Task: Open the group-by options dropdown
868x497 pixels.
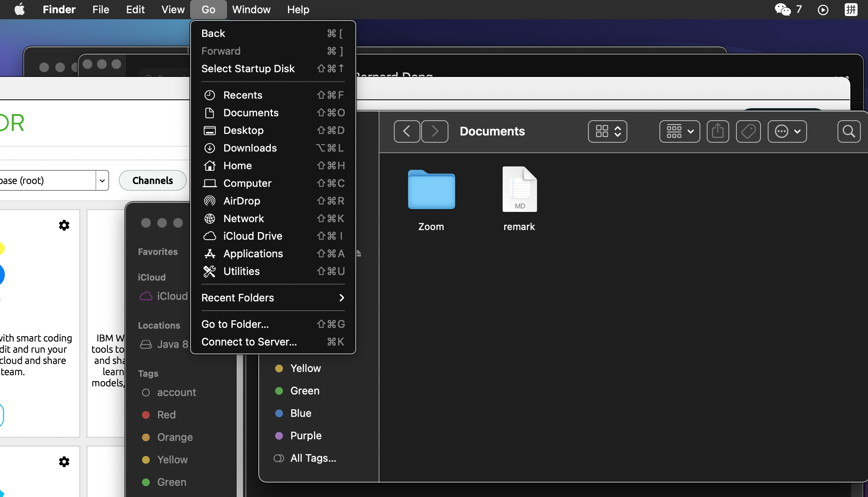Action: (680, 131)
